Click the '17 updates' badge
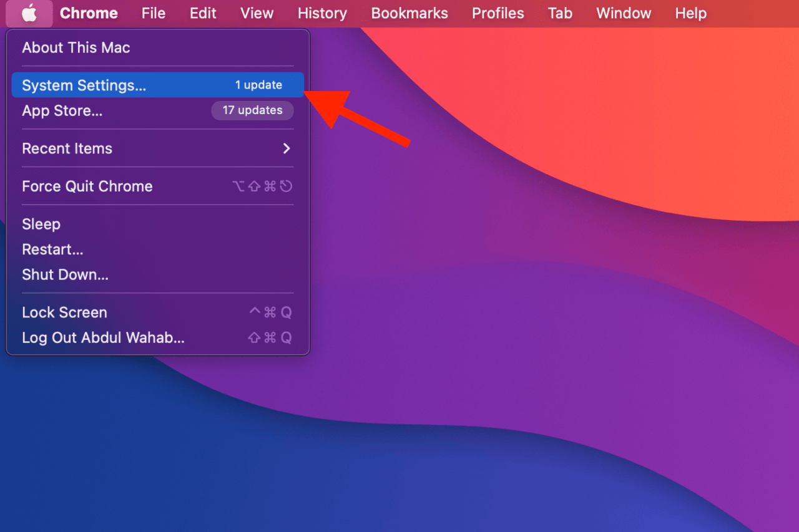Screen dimensions: 799x532 click(252, 110)
